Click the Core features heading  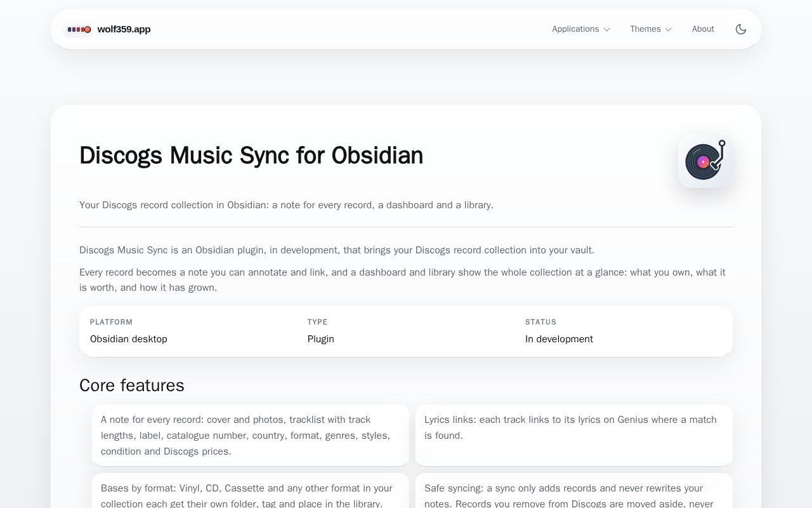[132, 385]
